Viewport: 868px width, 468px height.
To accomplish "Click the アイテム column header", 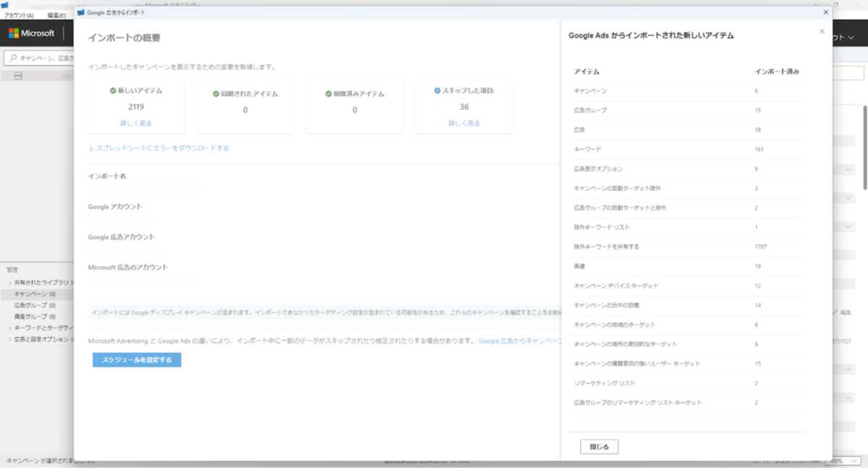I will click(587, 72).
